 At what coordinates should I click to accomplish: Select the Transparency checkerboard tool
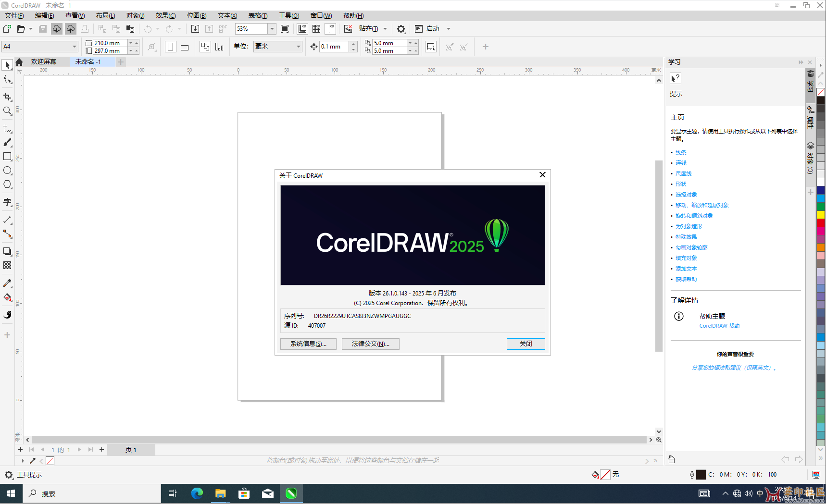tap(7, 265)
